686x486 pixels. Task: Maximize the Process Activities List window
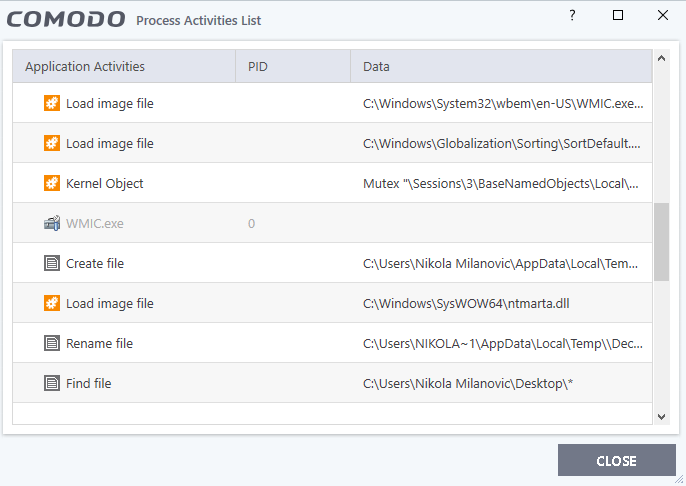618,15
